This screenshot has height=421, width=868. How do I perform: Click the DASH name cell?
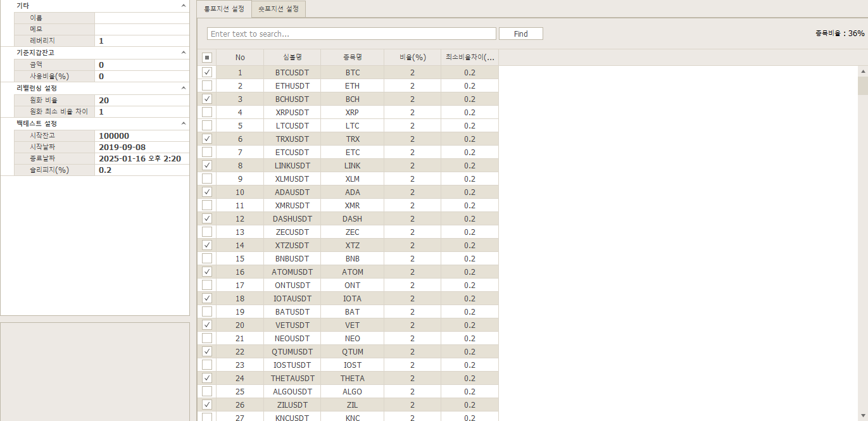click(353, 218)
